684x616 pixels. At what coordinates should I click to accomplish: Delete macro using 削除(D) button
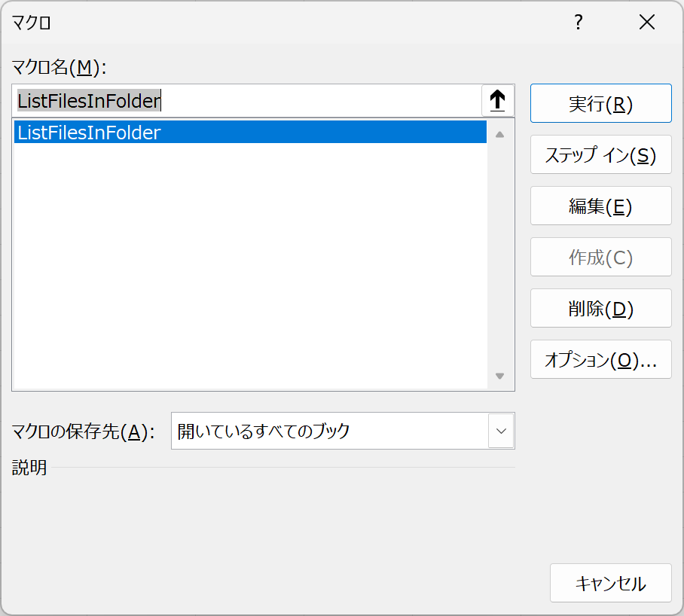pyautogui.click(x=600, y=308)
